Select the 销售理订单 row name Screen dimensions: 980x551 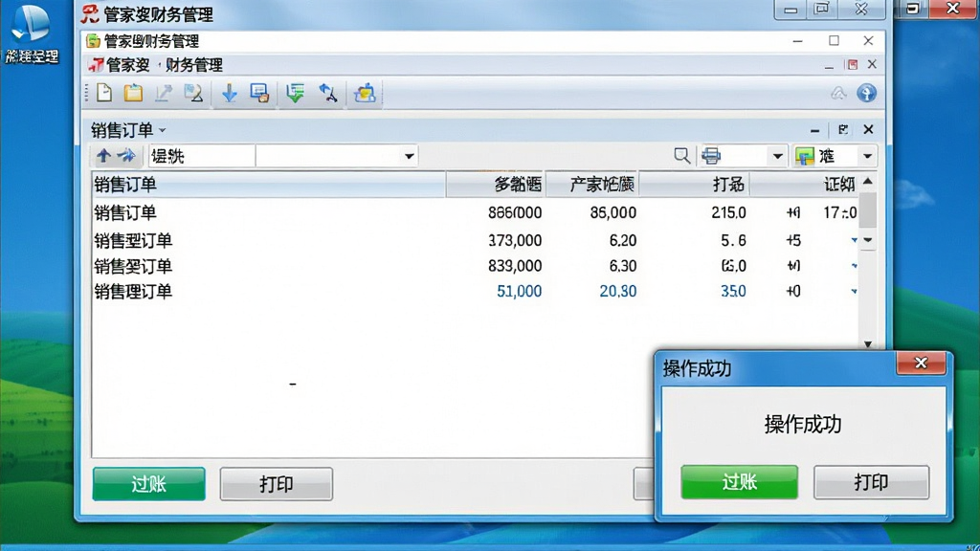tap(133, 292)
